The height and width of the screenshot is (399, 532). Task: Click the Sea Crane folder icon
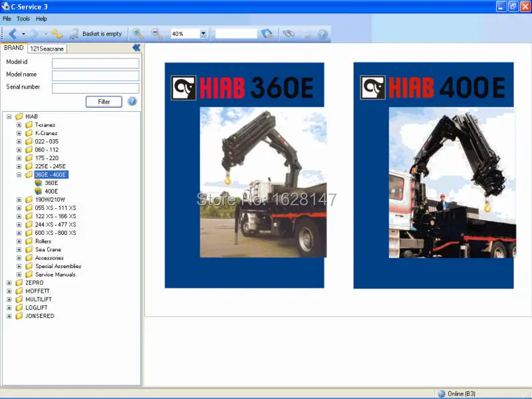click(x=29, y=249)
